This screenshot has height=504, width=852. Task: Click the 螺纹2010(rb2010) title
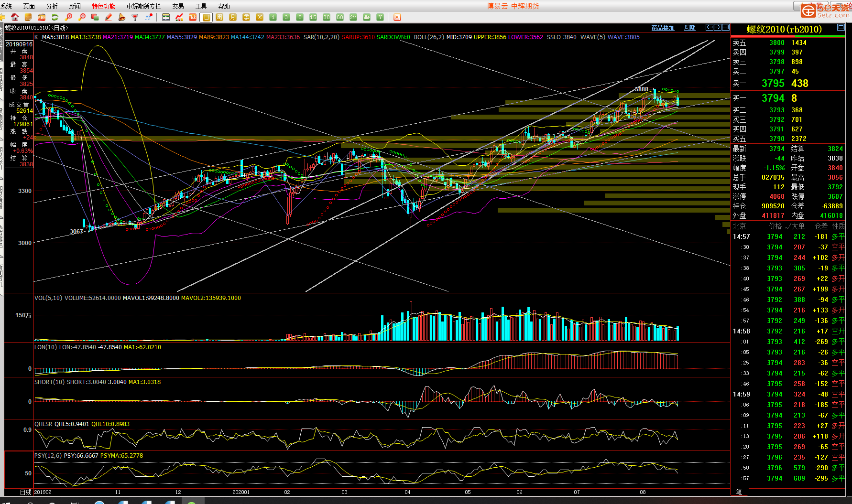pyautogui.click(x=785, y=29)
